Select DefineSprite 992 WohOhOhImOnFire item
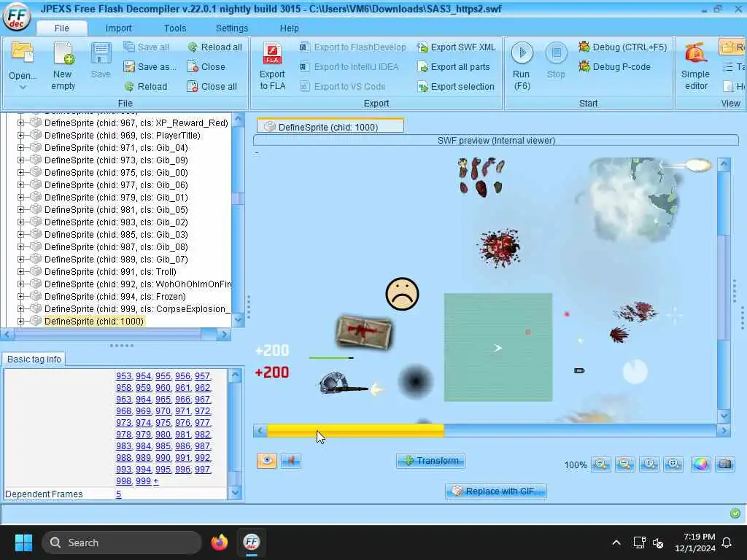 pos(137,284)
